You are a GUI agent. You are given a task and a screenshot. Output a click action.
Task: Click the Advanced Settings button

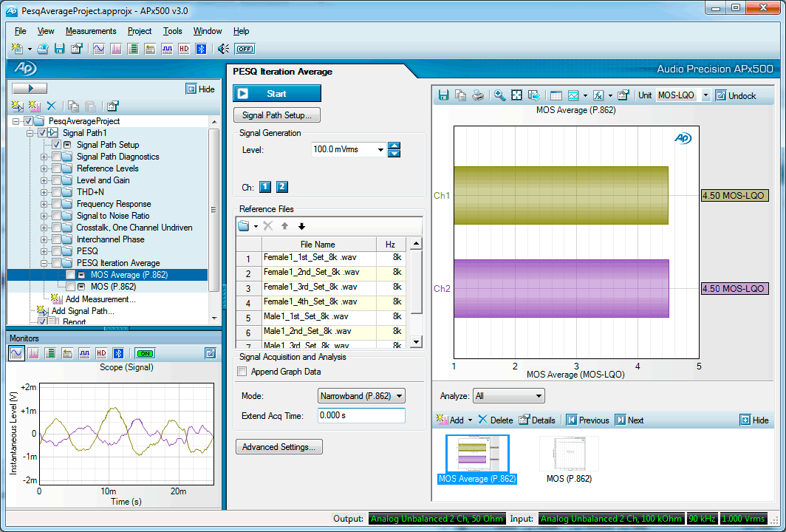click(278, 447)
